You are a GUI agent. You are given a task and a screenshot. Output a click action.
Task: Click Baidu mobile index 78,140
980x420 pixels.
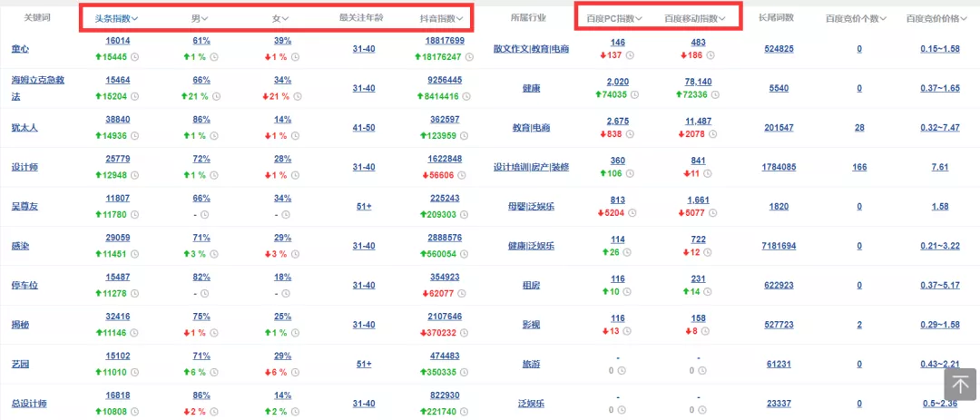[698, 82]
